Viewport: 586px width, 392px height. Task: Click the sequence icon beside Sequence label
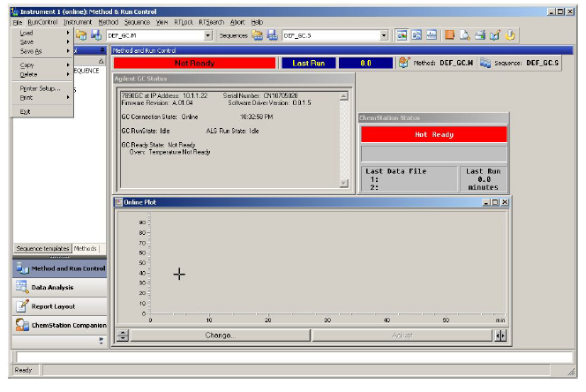(x=485, y=63)
